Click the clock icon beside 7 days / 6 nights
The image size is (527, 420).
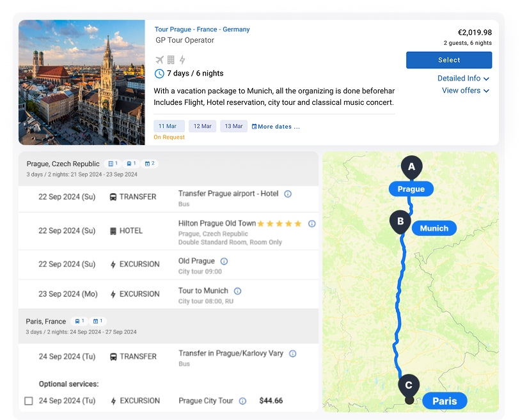[159, 74]
